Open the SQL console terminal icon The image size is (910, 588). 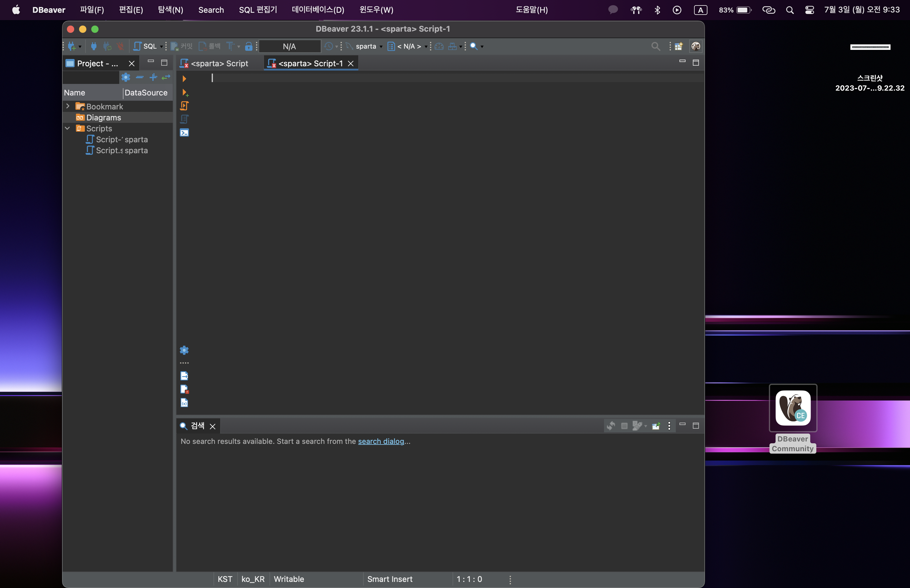tap(184, 133)
